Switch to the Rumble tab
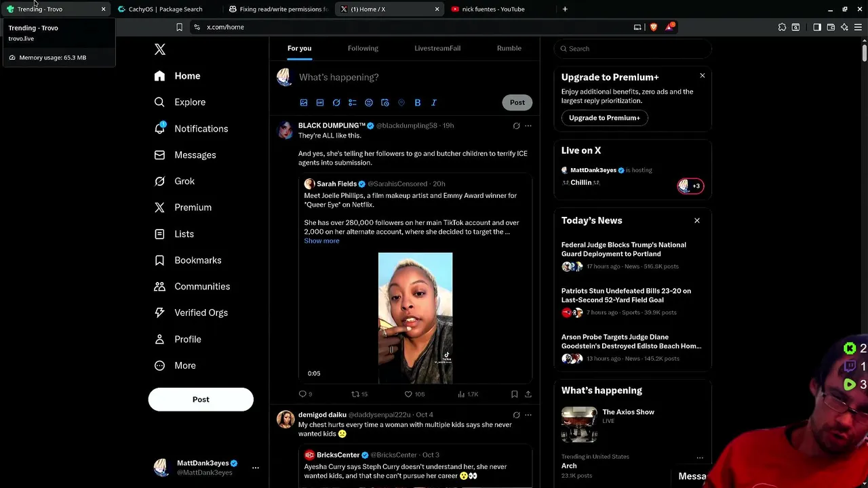The width and height of the screenshot is (868, 488). point(509,48)
